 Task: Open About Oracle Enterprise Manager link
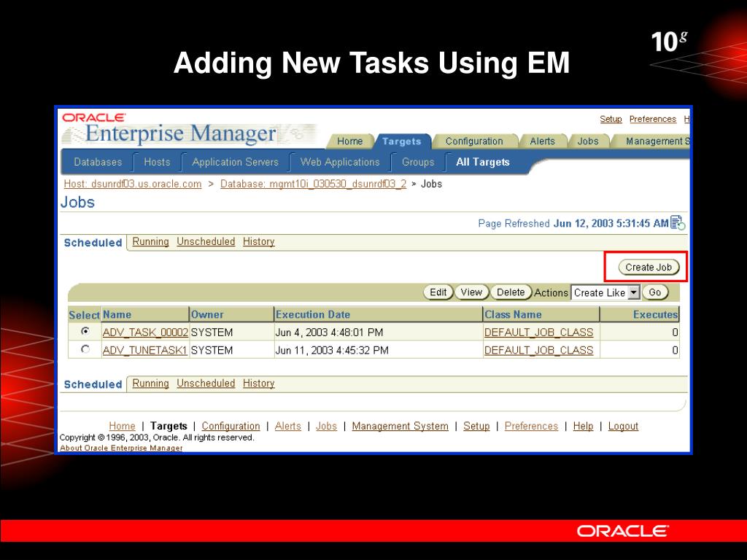pyautogui.click(x=121, y=448)
